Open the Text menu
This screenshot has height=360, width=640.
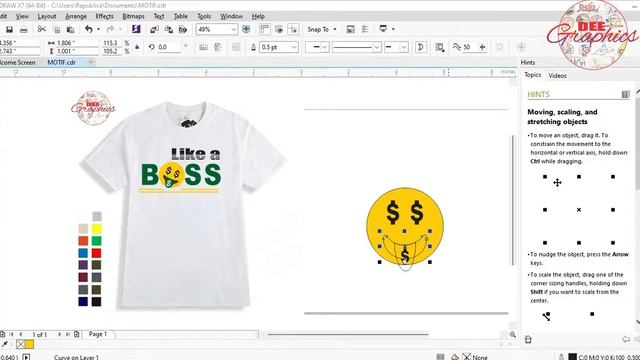click(x=159, y=16)
